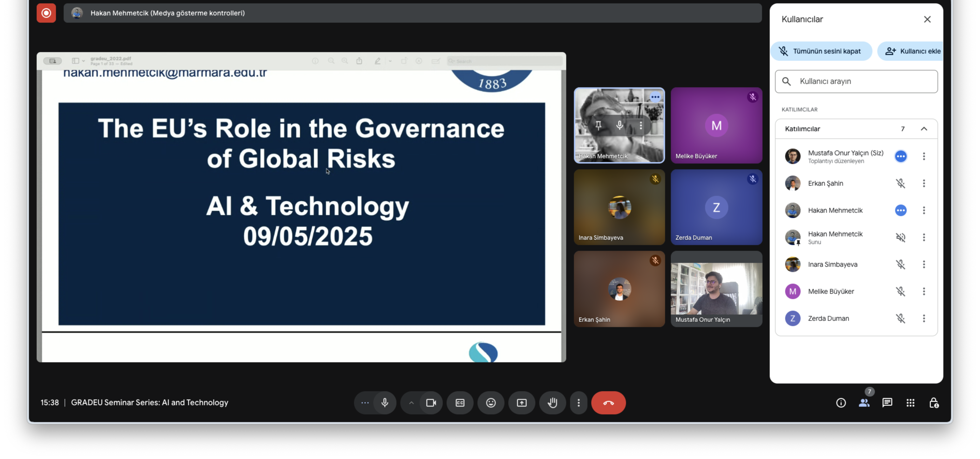Open options menu for Inara Simbayeva

(924, 265)
